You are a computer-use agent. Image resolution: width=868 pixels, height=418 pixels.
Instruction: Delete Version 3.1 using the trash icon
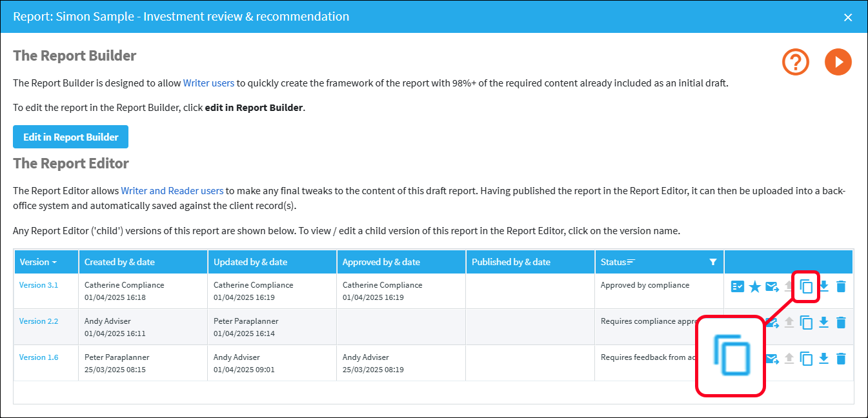[x=840, y=286]
